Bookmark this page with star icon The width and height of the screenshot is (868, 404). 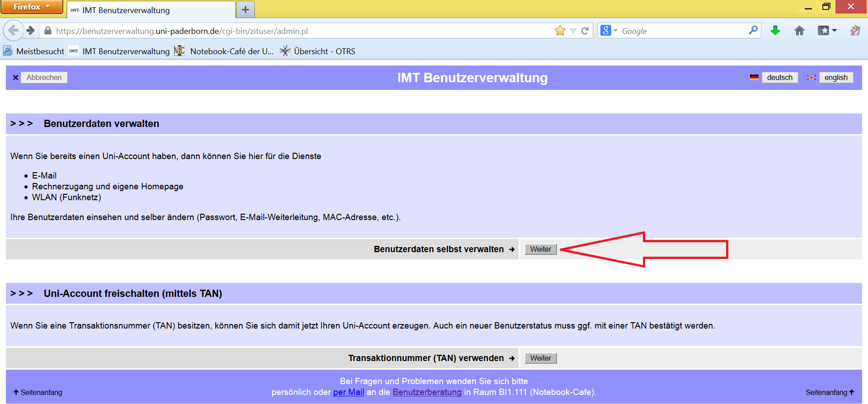pos(560,31)
